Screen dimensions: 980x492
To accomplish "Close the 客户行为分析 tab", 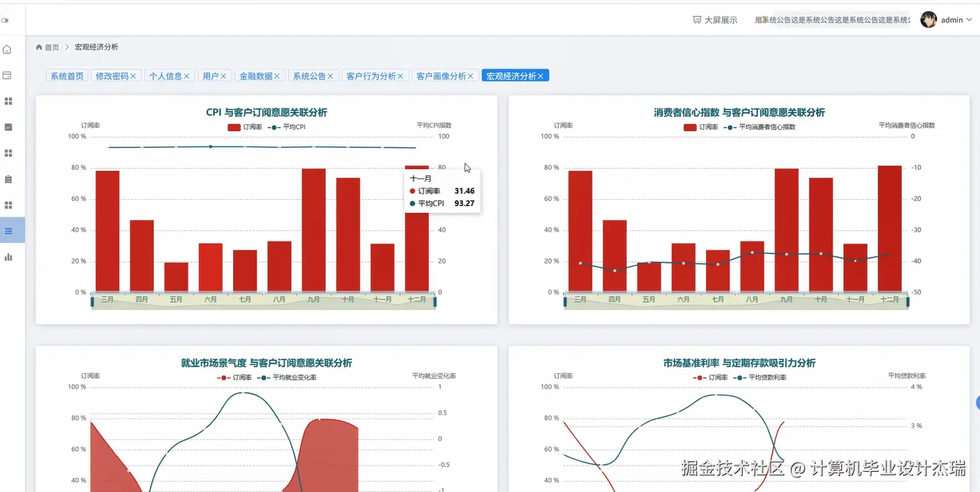I will (x=400, y=76).
